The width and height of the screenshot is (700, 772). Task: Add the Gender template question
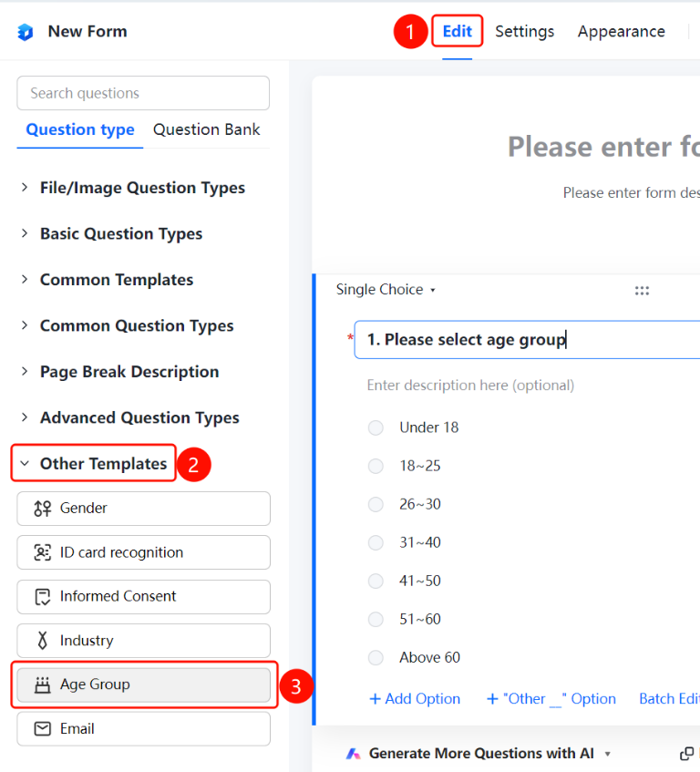pos(143,509)
